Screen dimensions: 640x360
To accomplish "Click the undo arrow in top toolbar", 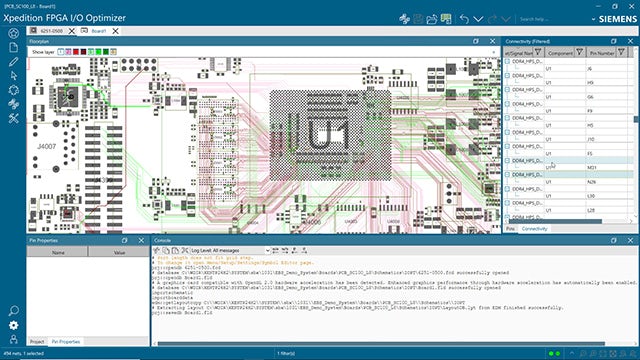I will pyautogui.click(x=464, y=19).
